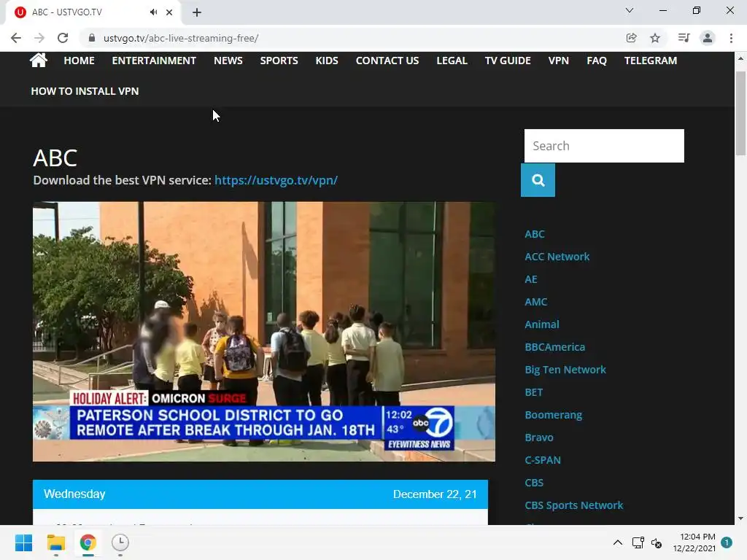The width and height of the screenshot is (747, 560).
Task: Click the page vertical scrollbar thumb
Action: [740, 113]
